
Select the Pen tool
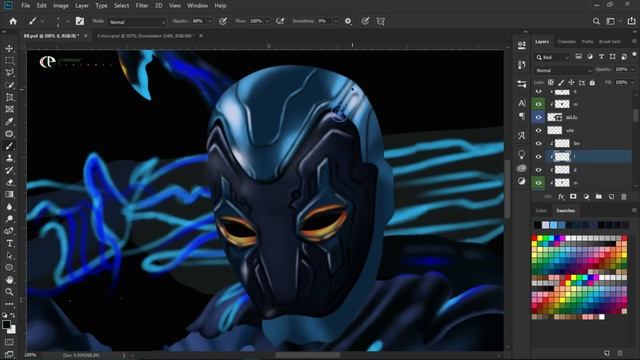(9, 231)
